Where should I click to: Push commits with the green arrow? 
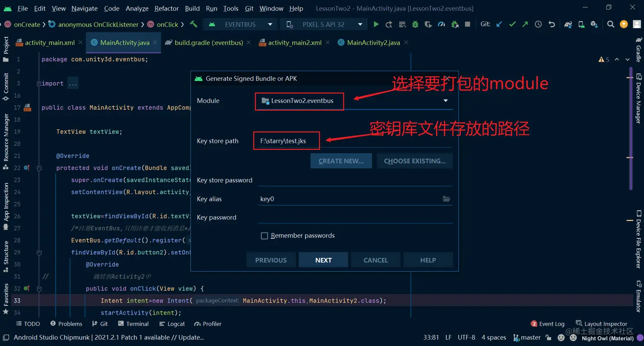click(x=525, y=24)
